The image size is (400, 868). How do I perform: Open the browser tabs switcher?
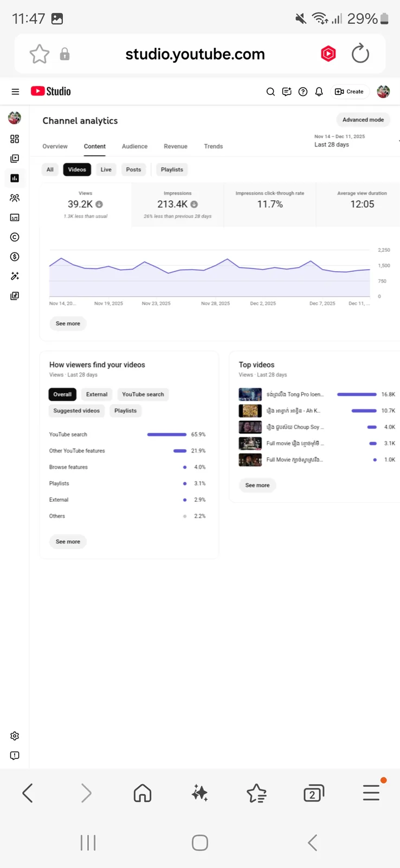point(313,793)
